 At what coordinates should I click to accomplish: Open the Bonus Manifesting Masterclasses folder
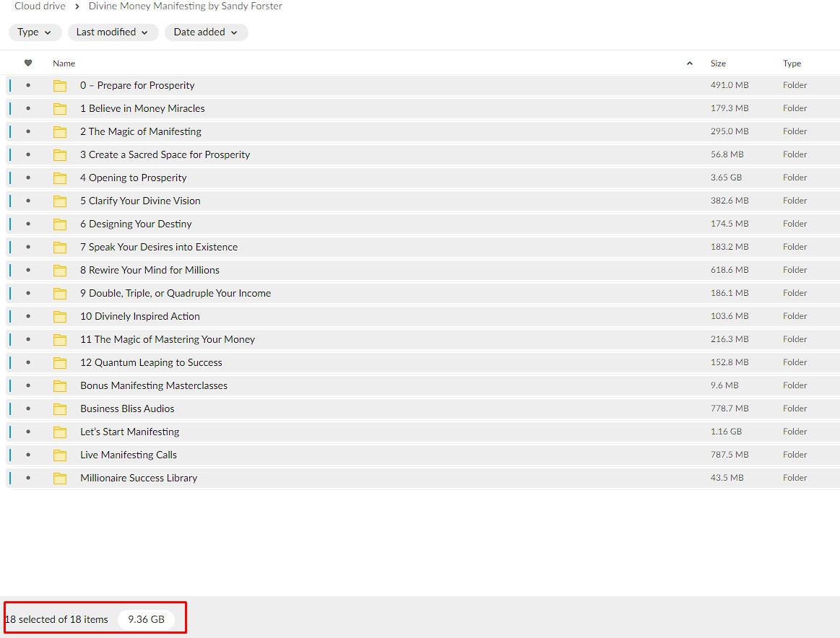pos(153,385)
